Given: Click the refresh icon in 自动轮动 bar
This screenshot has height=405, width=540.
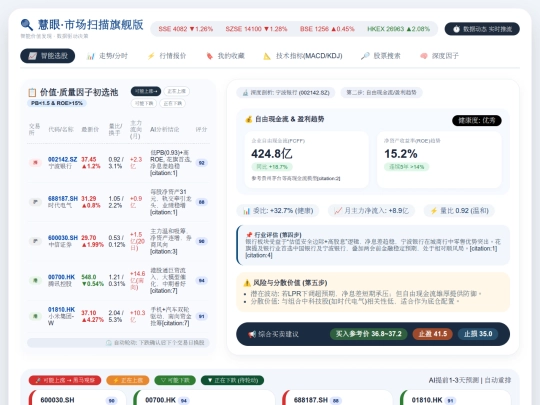Looking at the screenshot, I should 109,343.
